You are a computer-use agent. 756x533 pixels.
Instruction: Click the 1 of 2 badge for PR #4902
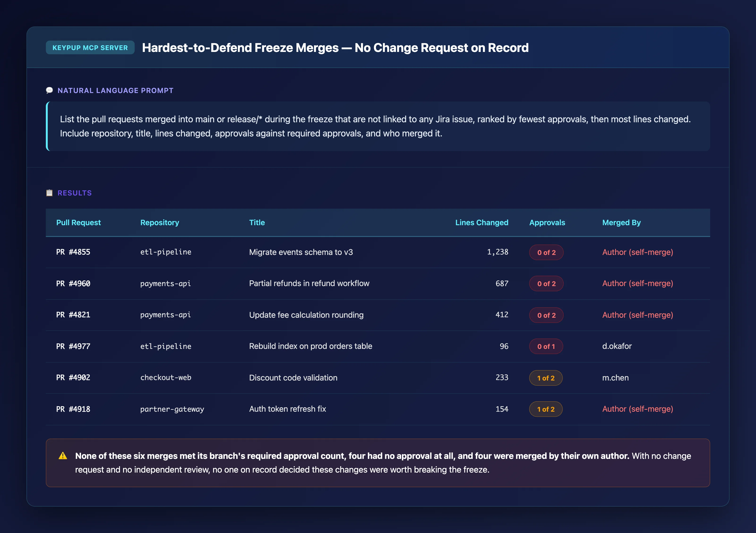(546, 378)
